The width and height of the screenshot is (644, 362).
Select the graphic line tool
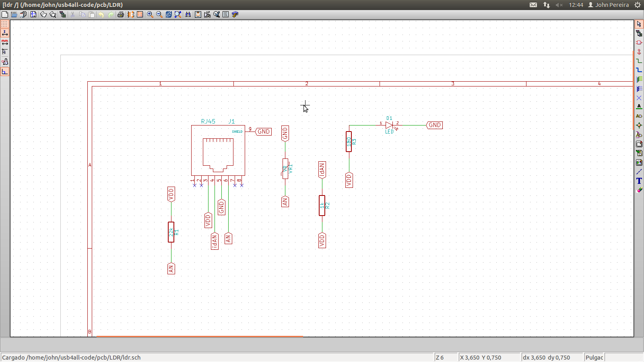pyautogui.click(x=639, y=172)
